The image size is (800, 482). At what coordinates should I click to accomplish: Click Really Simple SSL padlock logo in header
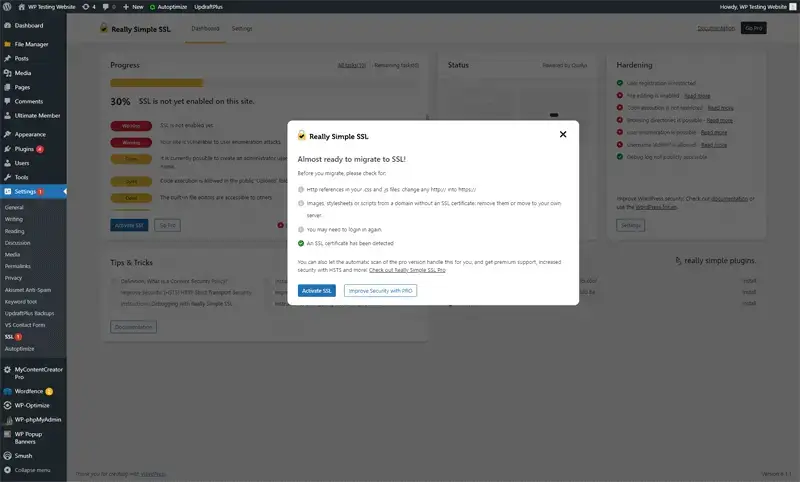pyautogui.click(x=104, y=28)
